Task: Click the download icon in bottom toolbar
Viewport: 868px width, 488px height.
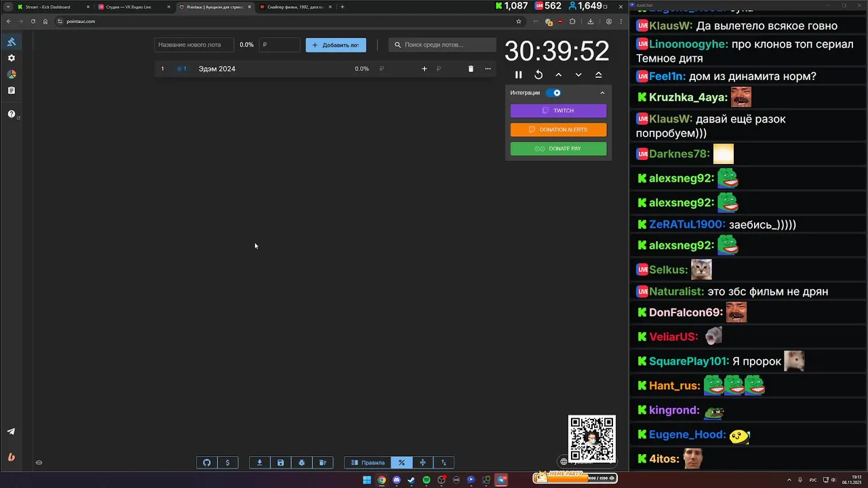Action: point(259,463)
